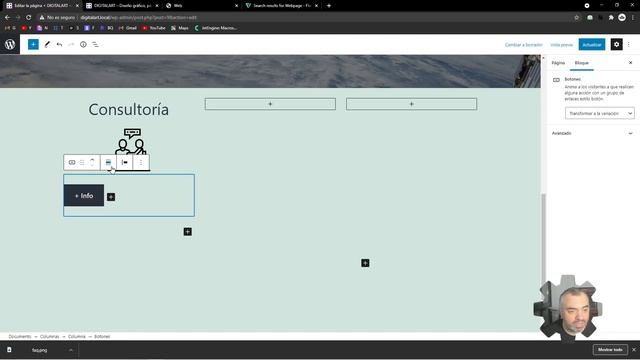Click Documento in the breadcrumb
This screenshot has width=640, height=360.
point(20,337)
